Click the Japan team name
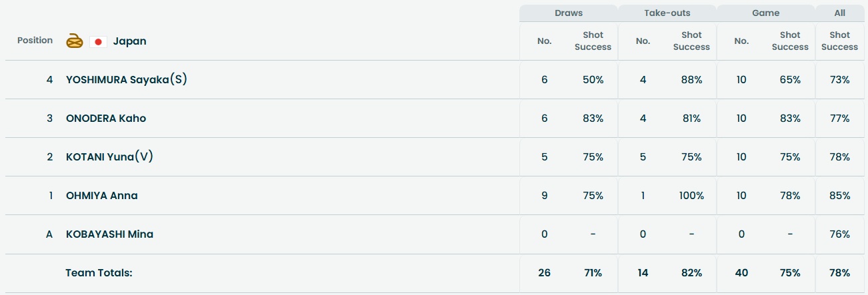 coord(129,41)
